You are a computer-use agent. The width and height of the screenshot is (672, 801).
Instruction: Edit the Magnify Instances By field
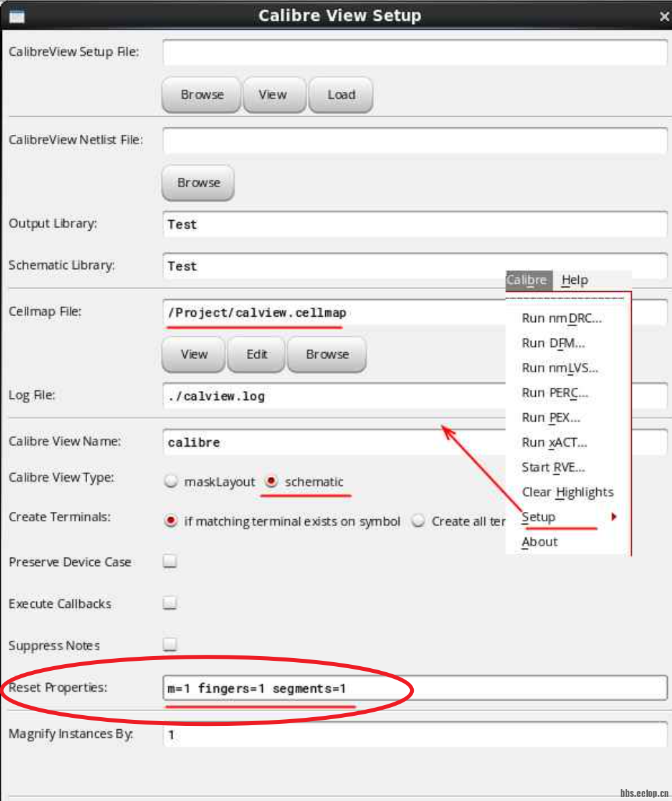point(414,735)
